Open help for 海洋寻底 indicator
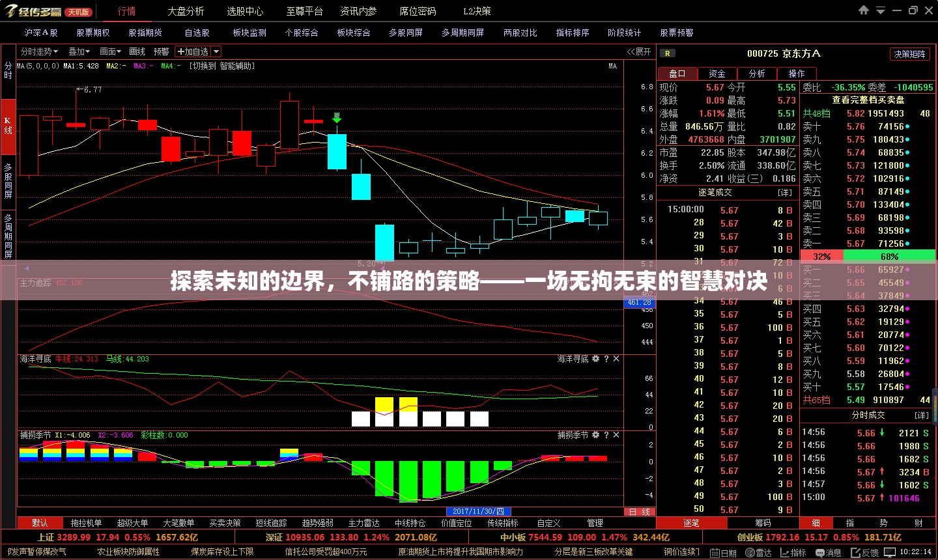 [x=606, y=359]
